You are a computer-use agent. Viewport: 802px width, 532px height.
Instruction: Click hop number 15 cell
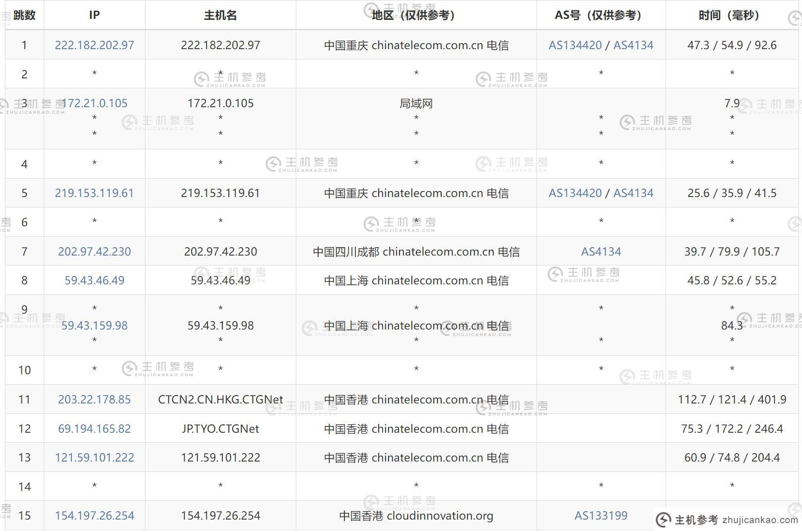click(x=24, y=516)
